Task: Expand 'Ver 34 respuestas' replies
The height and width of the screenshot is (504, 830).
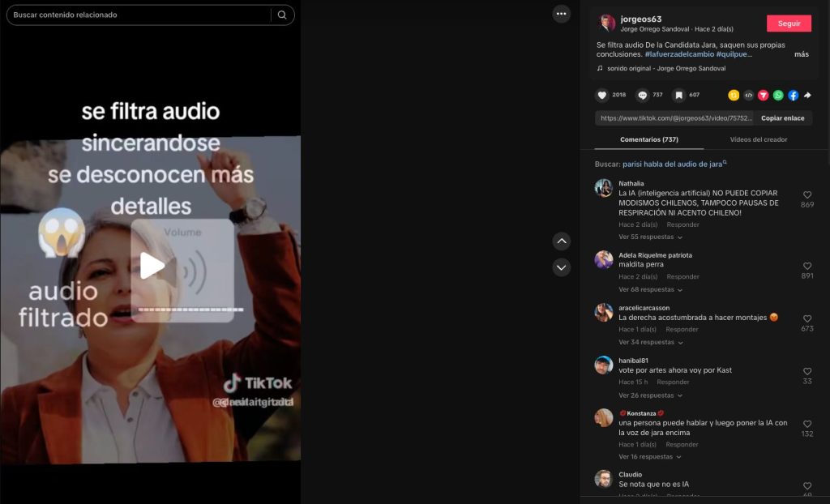Action: 650,343
